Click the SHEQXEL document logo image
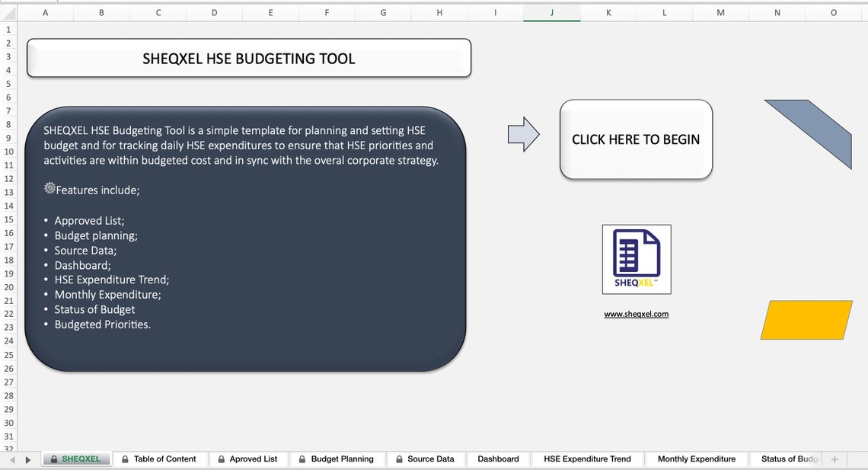This screenshot has width=868, height=470. [636, 257]
